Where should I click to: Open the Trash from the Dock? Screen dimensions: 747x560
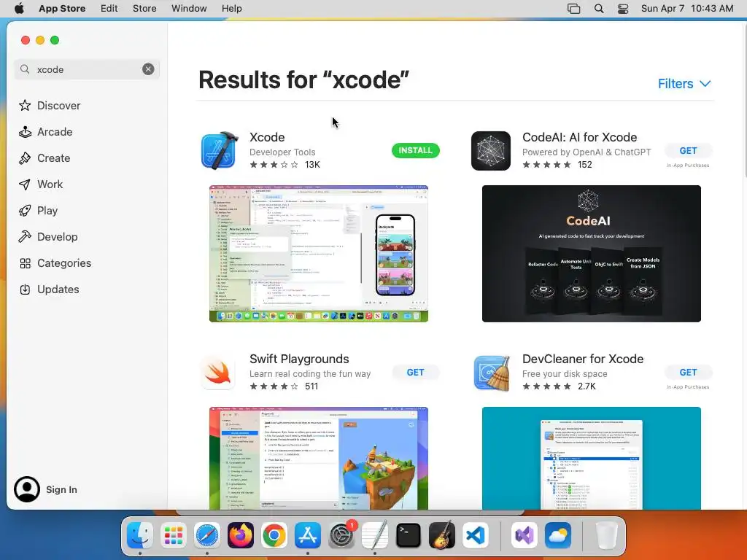[606, 535]
